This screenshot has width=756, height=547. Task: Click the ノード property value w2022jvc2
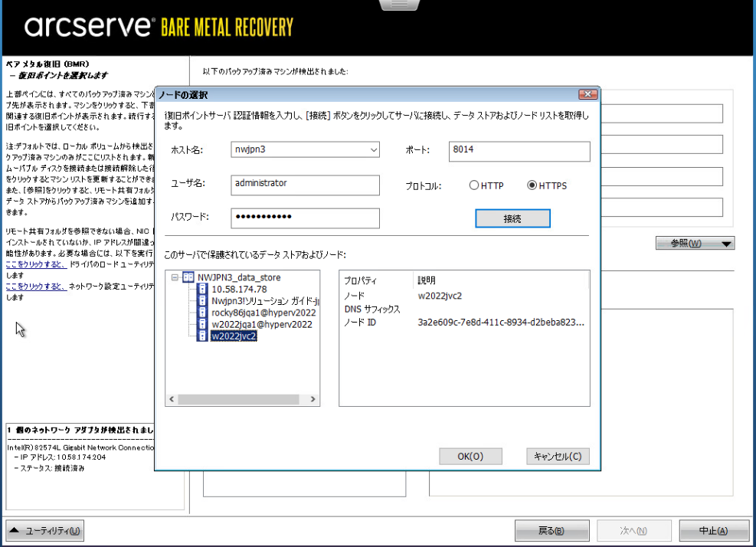pos(440,296)
